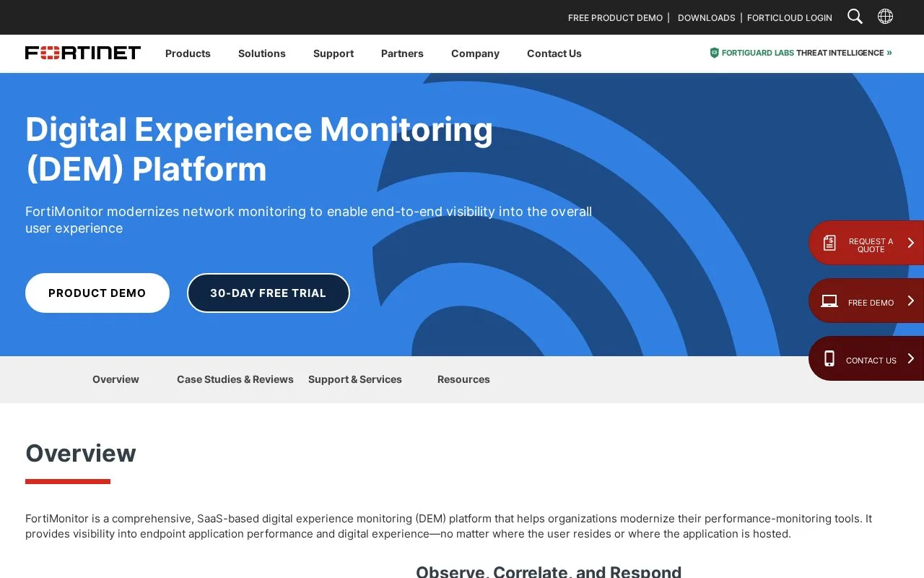924x578 pixels.
Task: Click the Contact Us side button
Action: click(x=866, y=358)
